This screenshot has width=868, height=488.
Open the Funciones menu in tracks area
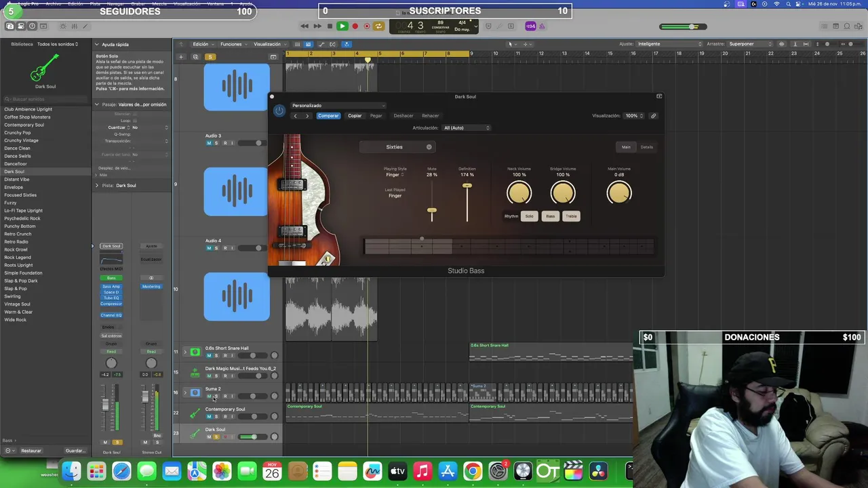pyautogui.click(x=233, y=44)
